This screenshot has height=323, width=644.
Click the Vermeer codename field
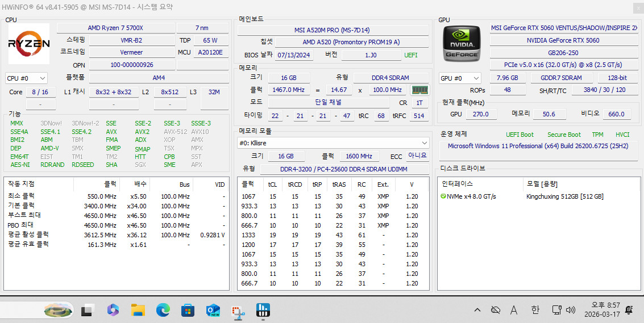pyautogui.click(x=131, y=53)
